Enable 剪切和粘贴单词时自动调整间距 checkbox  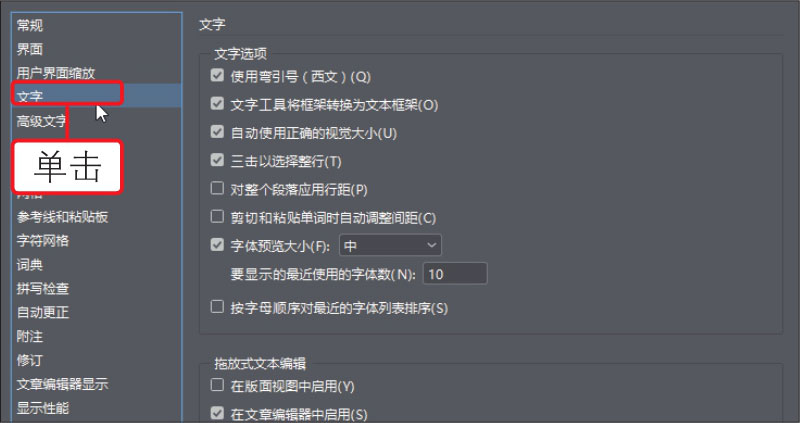[218, 216]
